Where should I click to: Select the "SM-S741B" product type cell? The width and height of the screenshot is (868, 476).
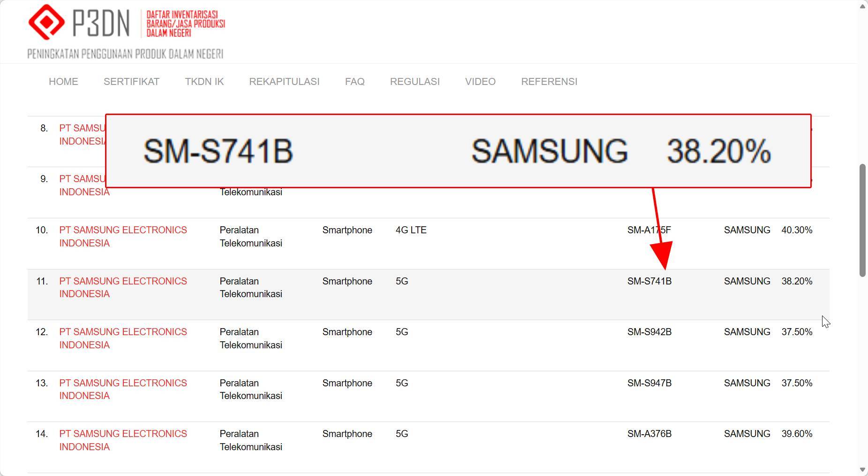649,281
